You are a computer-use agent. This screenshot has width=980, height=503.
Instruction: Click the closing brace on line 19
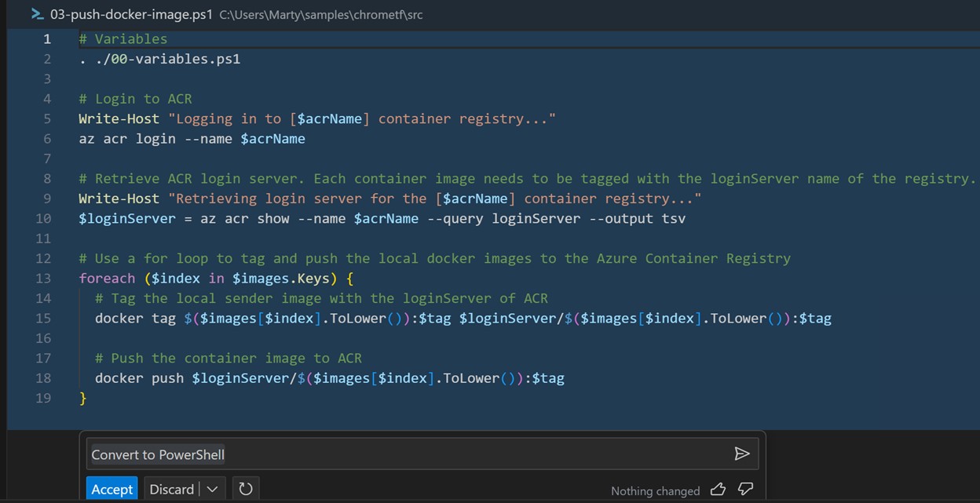82,398
